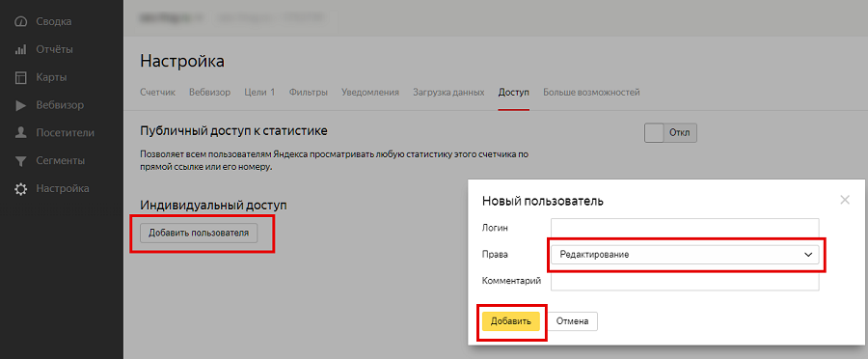Open Вебвизор play icon in sidebar
868x359 pixels.
(20, 105)
